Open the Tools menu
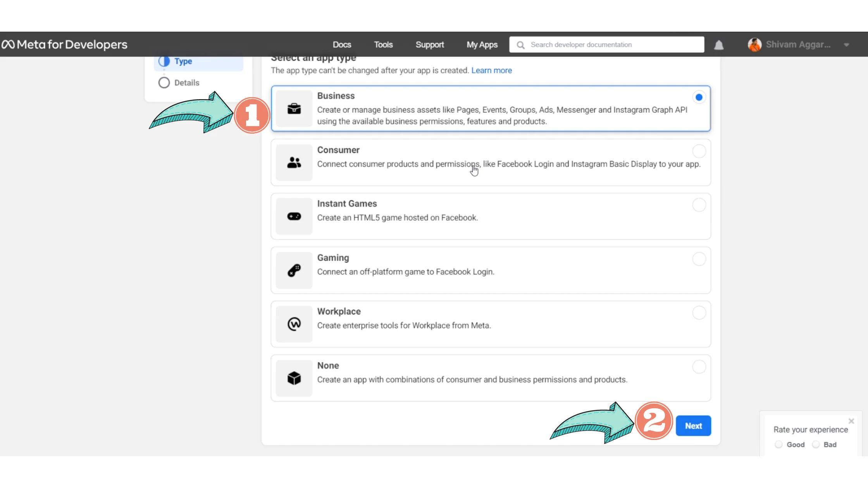The image size is (868, 488). click(x=383, y=45)
